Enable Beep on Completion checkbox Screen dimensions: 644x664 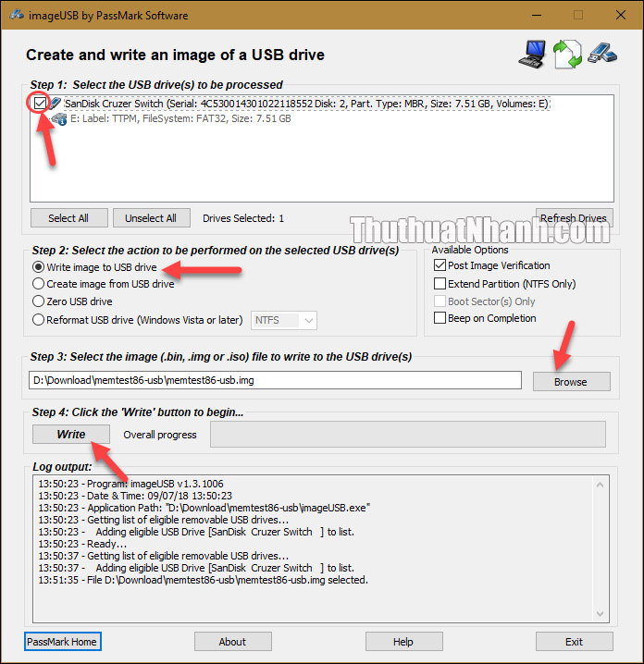(440, 317)
